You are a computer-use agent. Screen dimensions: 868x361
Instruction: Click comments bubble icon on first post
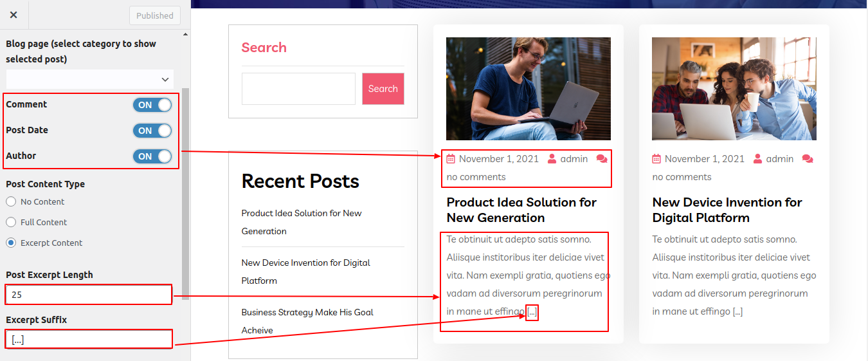(602, 159)
